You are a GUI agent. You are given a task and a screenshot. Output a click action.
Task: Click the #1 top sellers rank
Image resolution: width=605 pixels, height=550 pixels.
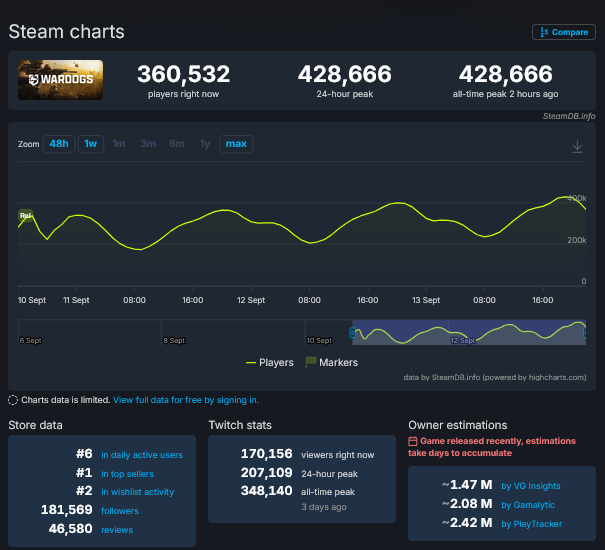point(84,473)
